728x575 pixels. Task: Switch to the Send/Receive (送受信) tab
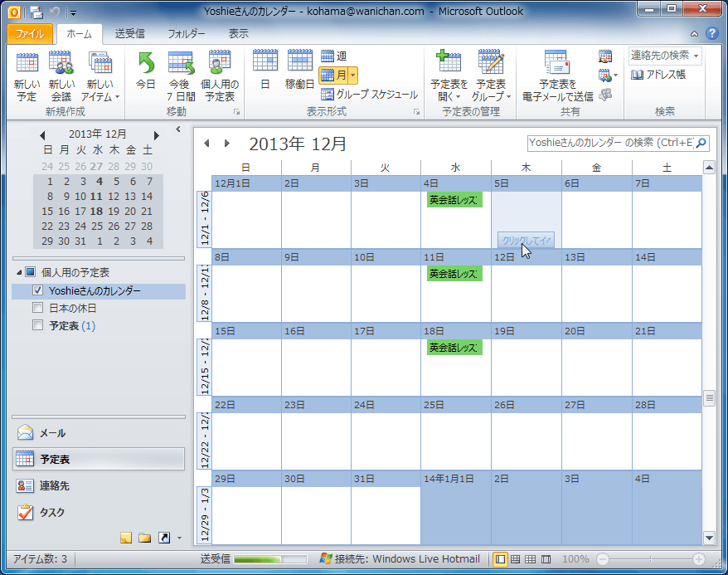click(130, 33)
